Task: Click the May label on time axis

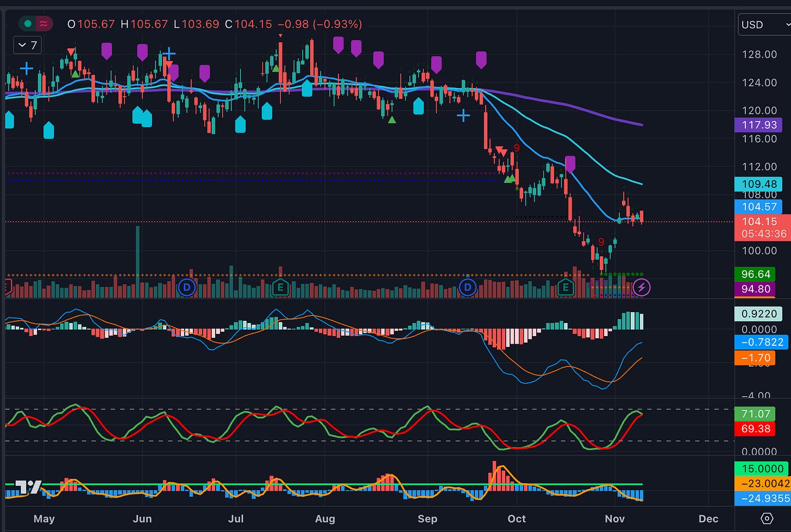Action: [44, 518]
